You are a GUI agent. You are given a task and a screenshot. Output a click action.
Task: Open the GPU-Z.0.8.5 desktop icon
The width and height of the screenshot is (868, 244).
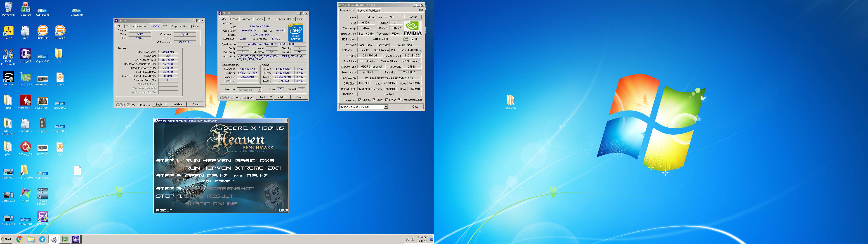coord(26,79)
